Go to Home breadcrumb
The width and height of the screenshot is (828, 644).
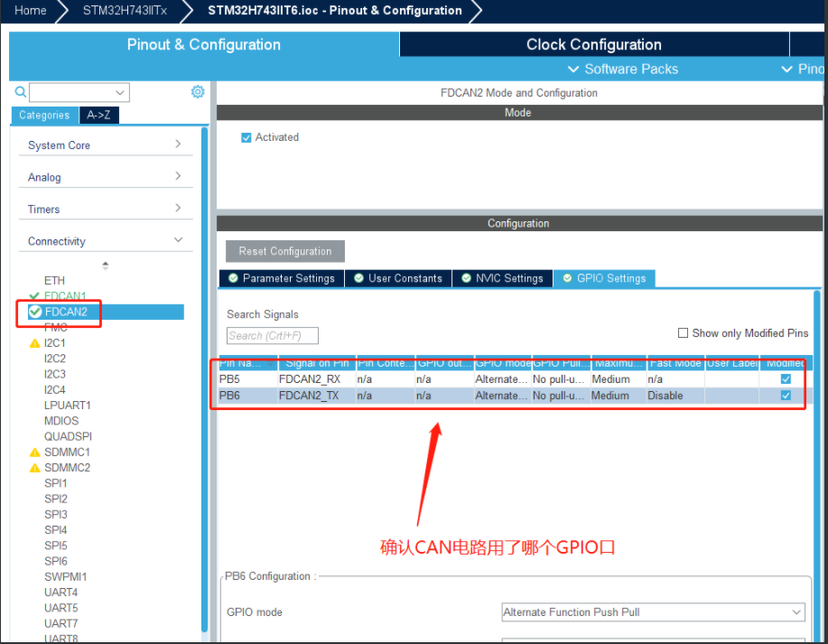point(30,11)
